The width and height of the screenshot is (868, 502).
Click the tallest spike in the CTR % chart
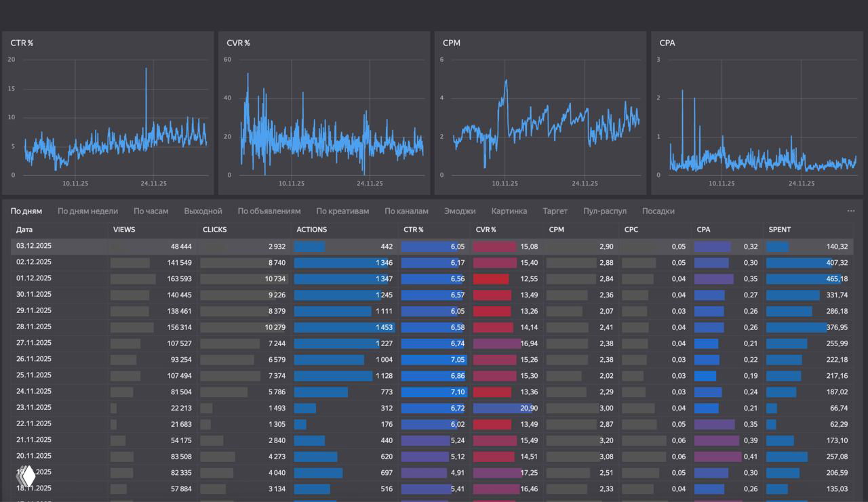[146, 69]
